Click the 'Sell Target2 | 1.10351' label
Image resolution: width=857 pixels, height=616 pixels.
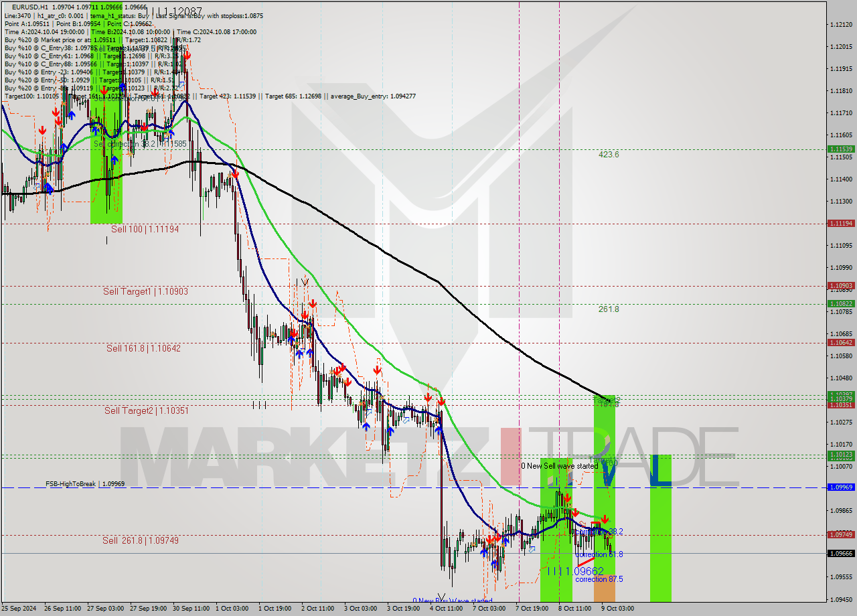pos(146,410)
